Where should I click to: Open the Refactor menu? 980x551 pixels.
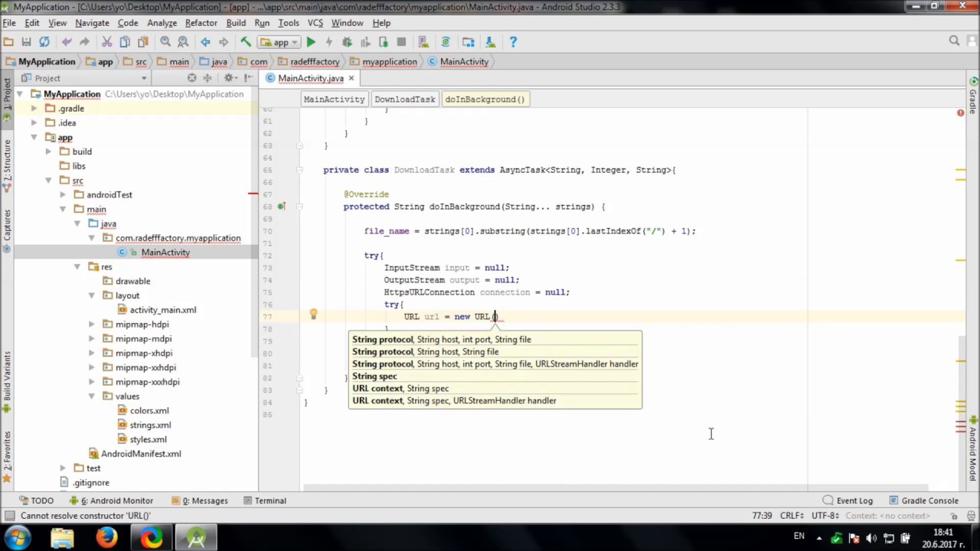pos(201,23)
